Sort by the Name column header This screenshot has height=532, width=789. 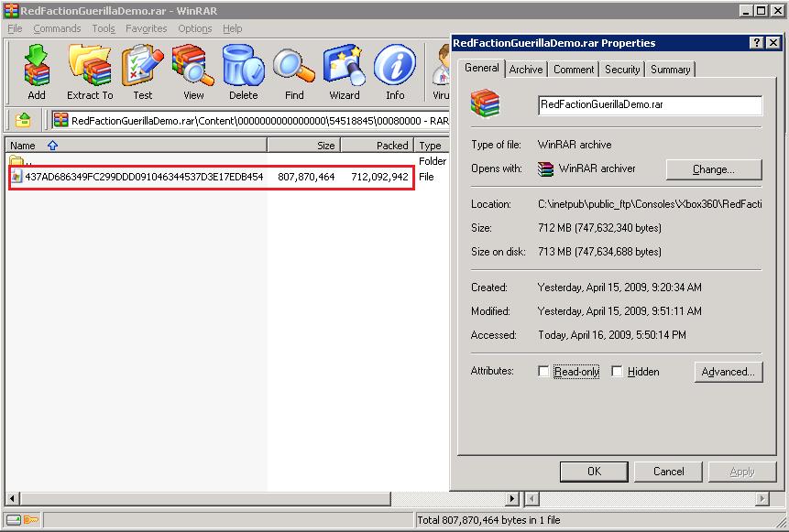(136, 146)
